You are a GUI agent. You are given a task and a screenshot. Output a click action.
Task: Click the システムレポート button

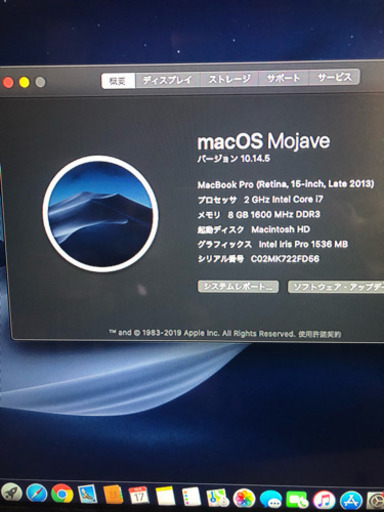tap(238, 286)
